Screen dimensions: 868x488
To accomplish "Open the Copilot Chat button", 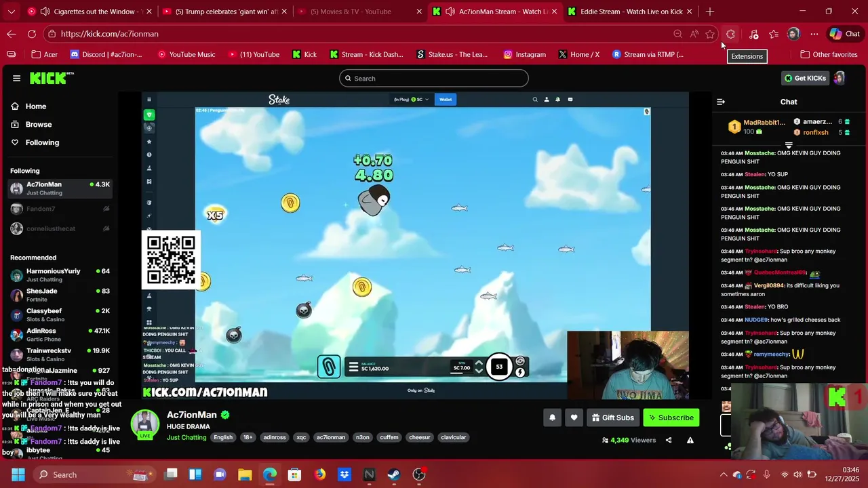I will pos(845,34).
